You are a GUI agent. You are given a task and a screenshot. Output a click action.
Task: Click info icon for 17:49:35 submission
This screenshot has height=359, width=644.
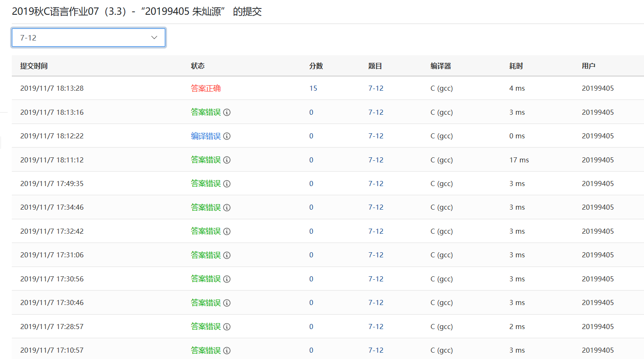tap(227, 184)
